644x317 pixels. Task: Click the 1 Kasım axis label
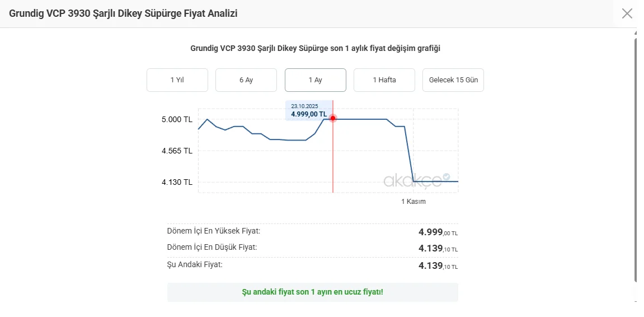413,202
